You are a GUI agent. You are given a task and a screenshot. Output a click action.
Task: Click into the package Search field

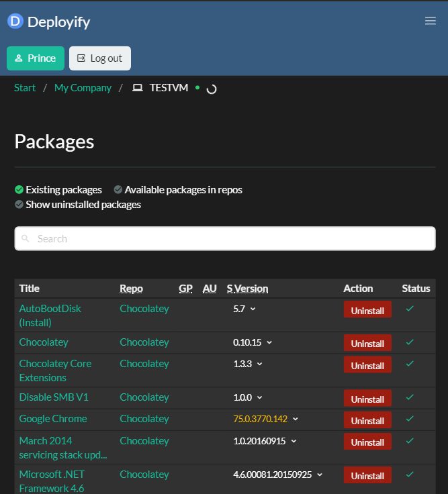(x=225, y=238)
